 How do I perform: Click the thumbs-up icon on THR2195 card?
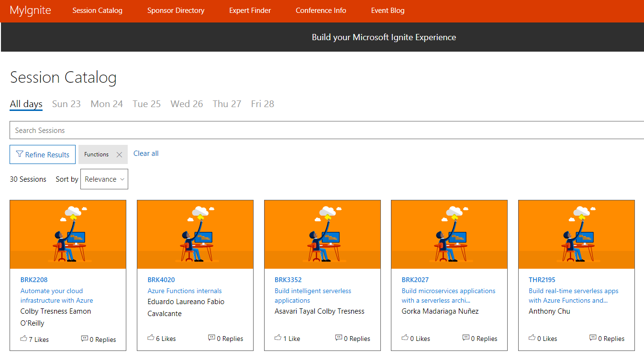pyautogui.click(x=532, y=338)
